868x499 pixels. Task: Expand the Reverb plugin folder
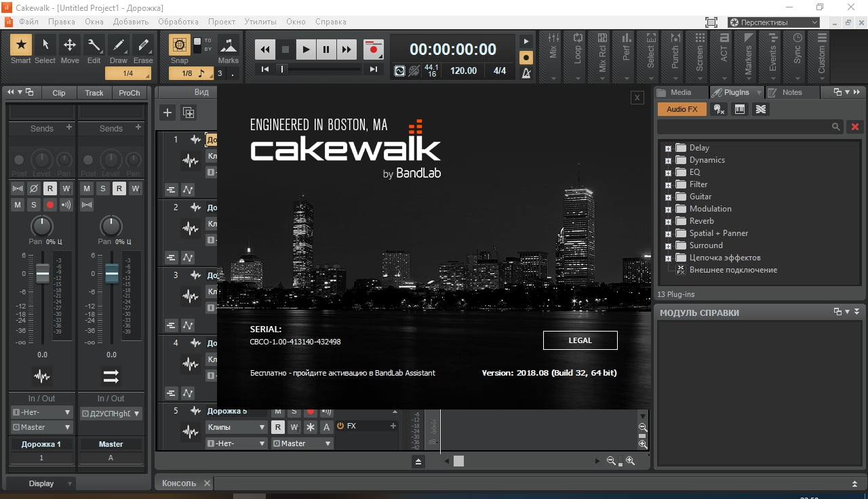668,221
